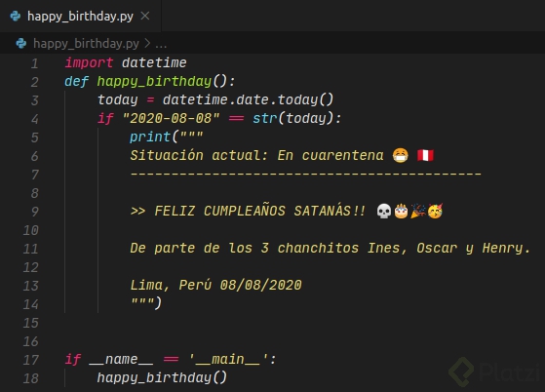The image size is (545, 392).
Task: Click 'Ines, Oscar y Henry.' on line 11
Action: pos(449,248)
